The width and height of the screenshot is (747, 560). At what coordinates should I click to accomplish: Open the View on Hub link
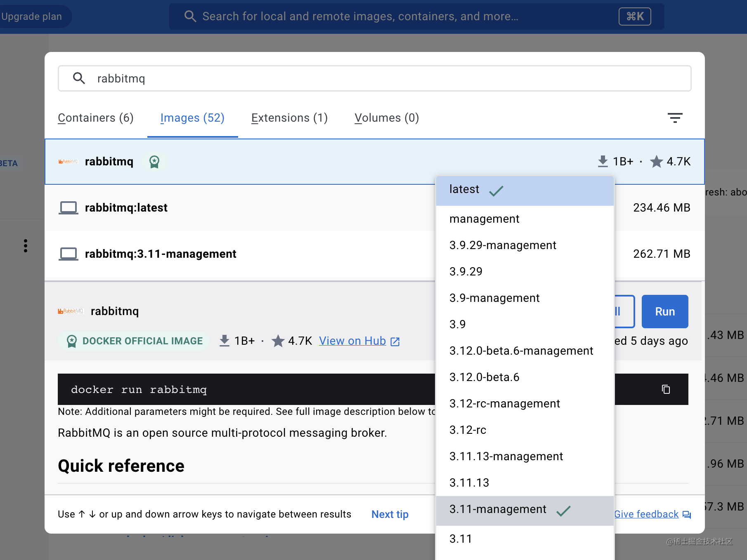point(352,341)
